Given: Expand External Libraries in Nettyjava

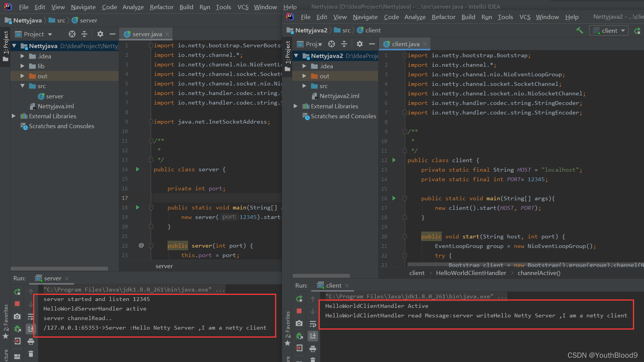Looking at the screenshot, I should 14,116.
